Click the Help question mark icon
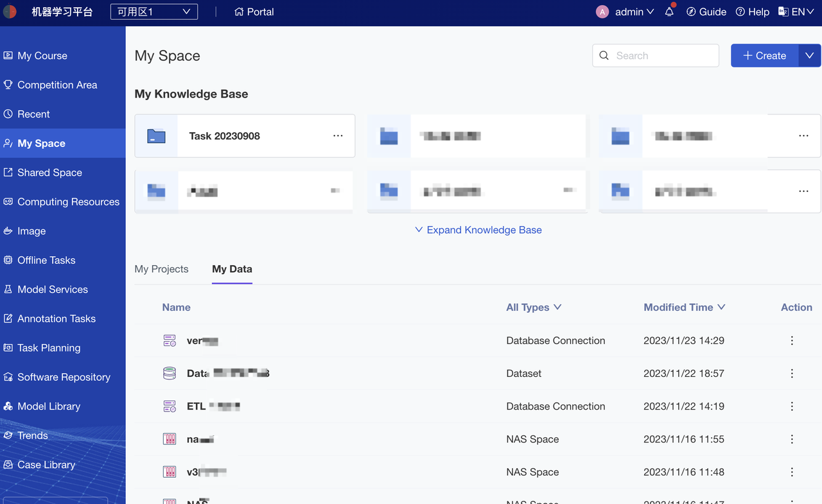822x504 pixels. click(x=740, y=12)
